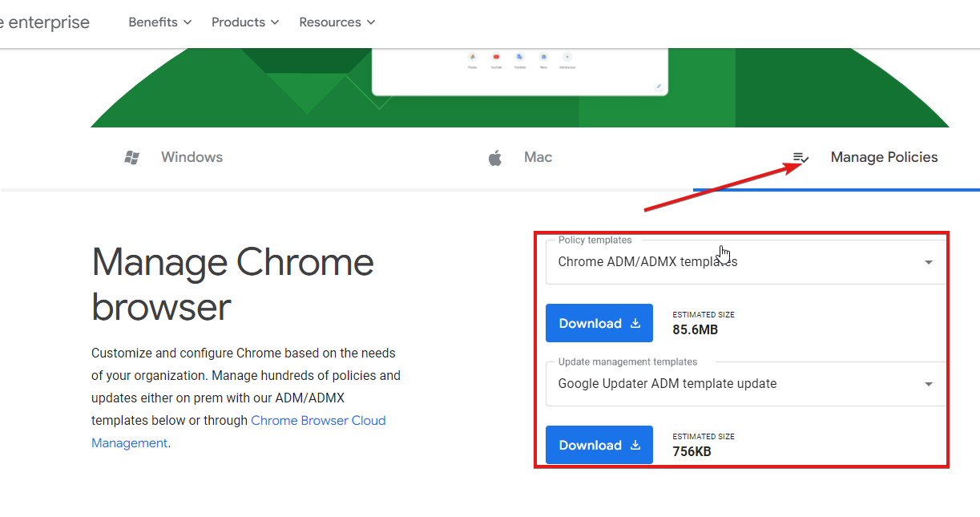The image size is (980, 517).
Task: Click the Manage Policies checklist icon
Action: tap(801, 158)
